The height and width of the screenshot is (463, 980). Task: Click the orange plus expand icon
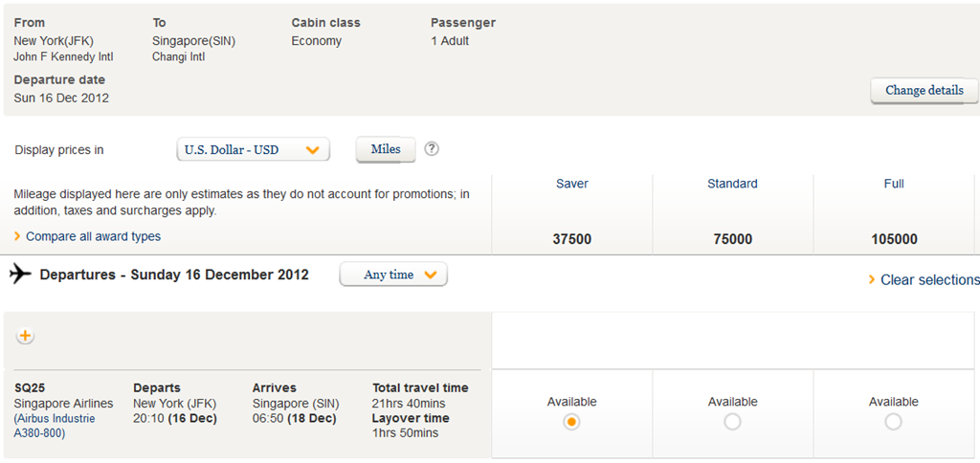pyautogui.click(x=26, y=337)
